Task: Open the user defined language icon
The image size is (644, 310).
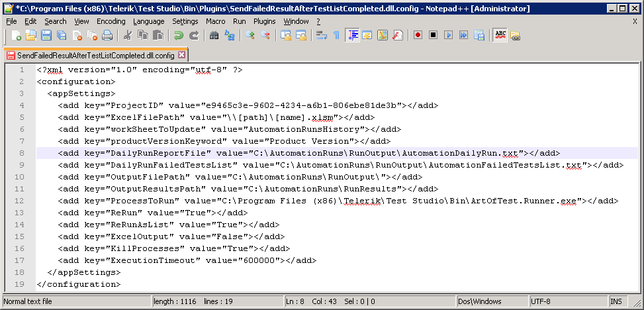Action: 367,35
